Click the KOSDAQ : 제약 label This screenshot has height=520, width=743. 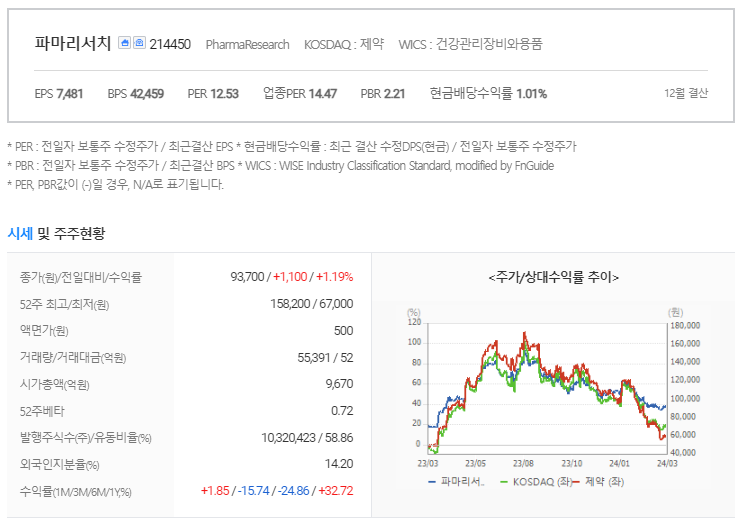344,44
